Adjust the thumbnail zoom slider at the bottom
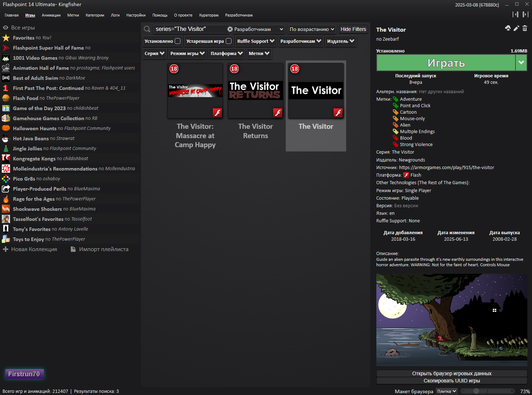The height and width of the screenshot is (395, 532). click(476, 391)
